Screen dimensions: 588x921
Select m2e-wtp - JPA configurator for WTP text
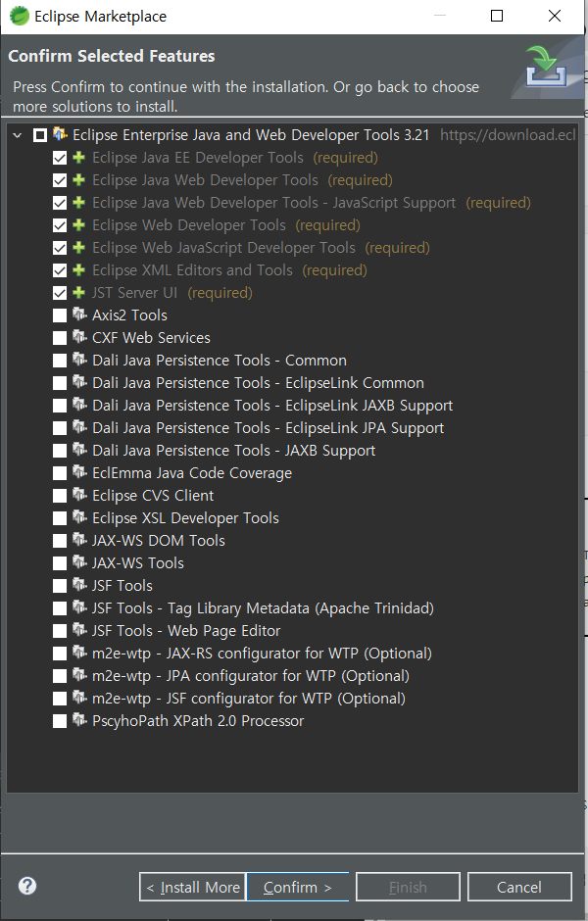[251, 676]
